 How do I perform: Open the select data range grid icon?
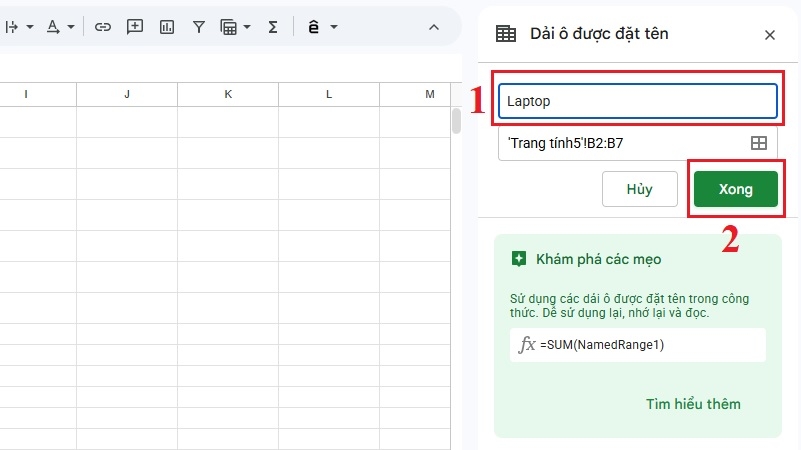click(x=759, y=143)
